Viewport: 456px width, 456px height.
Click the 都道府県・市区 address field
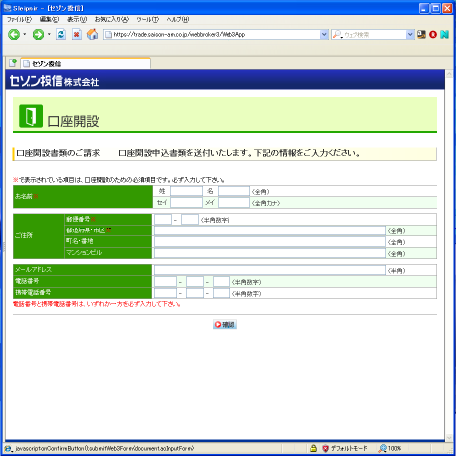click(270, 231)
